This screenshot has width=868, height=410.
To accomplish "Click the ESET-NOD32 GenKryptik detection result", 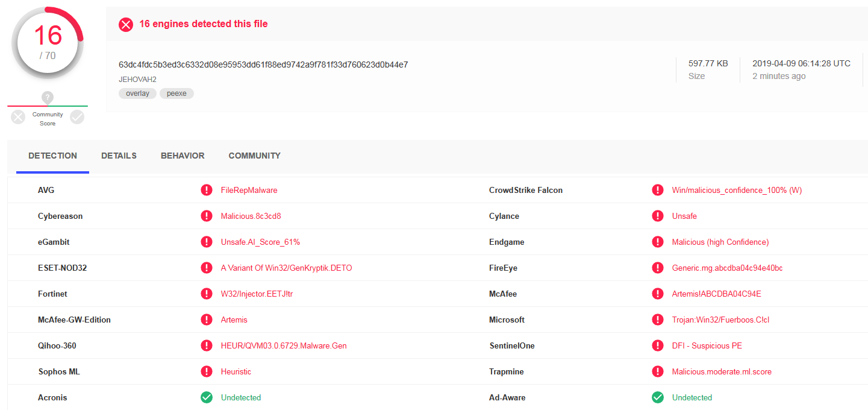I will [286, 268].
